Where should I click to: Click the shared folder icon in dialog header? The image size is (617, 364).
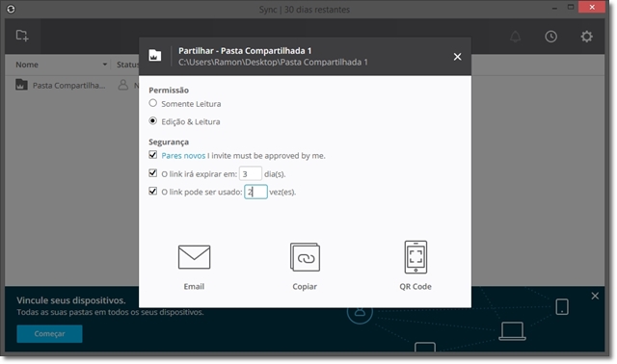click(x=154, y=56)
